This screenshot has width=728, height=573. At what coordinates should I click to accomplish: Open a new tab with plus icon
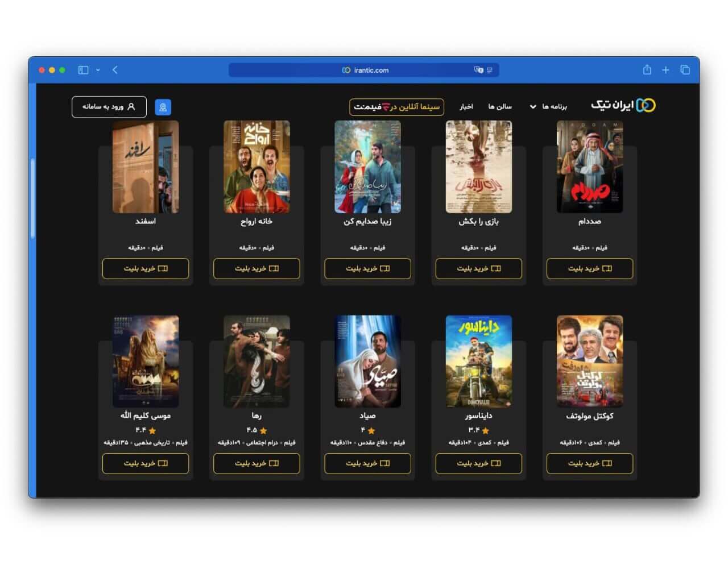pos(665,70)
